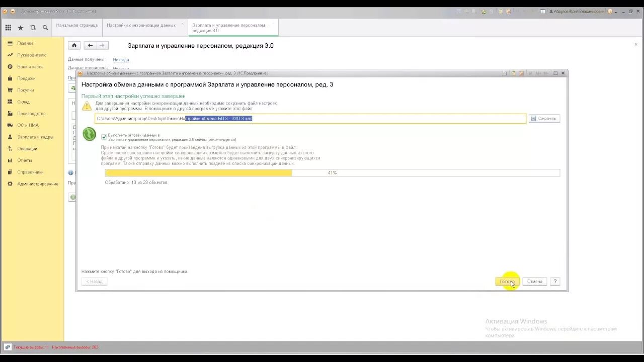
Task: Click M+ button in dialog title bar
Action: point(538,73)
